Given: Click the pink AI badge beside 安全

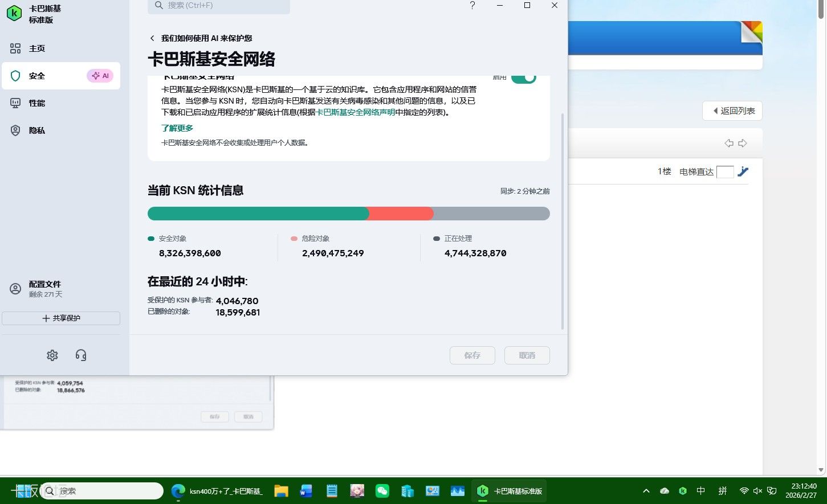Looking at the screenshot, I should point(100,76).
